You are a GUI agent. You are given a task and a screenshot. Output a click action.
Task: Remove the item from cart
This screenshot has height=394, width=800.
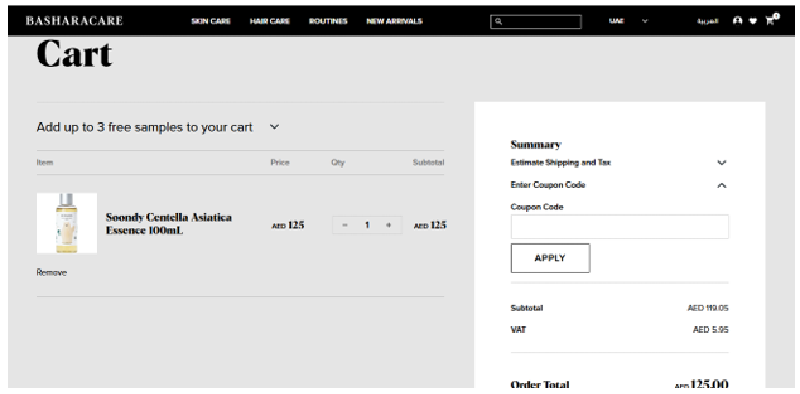52,273
